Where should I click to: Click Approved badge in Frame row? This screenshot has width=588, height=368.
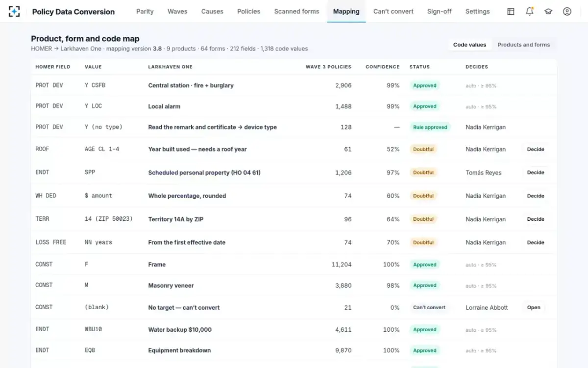click(425, 264)
